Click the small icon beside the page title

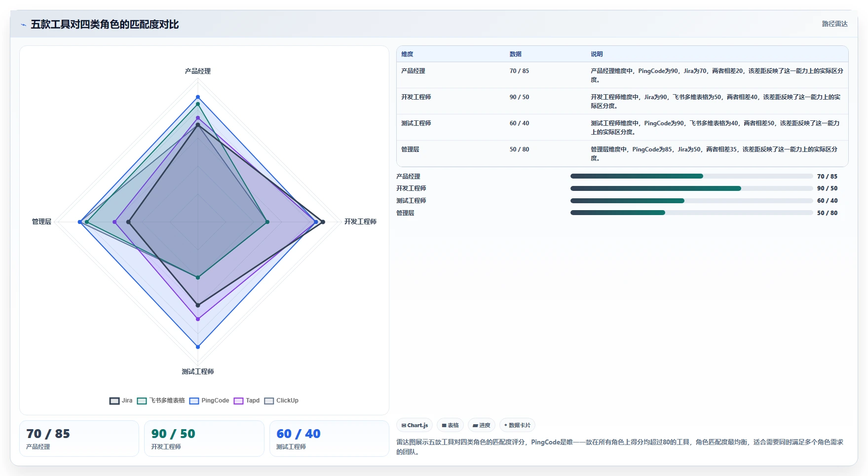pos(23,25)
